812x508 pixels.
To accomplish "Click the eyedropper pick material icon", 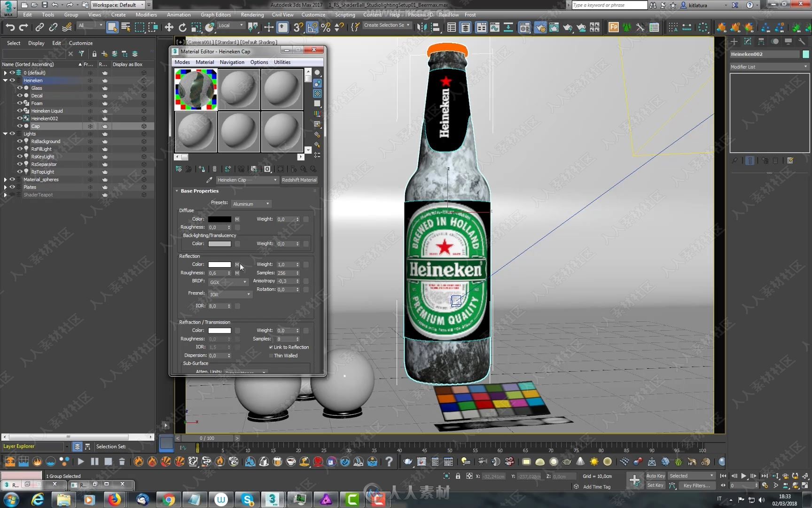I will tap(210, 180).
